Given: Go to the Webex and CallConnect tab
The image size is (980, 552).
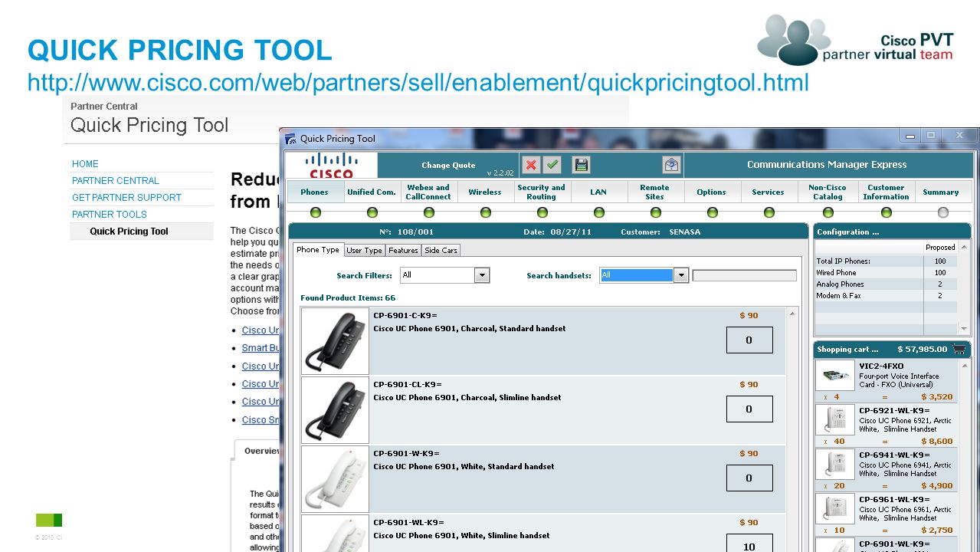Looking at the screenshot, I should pos(428,192).
